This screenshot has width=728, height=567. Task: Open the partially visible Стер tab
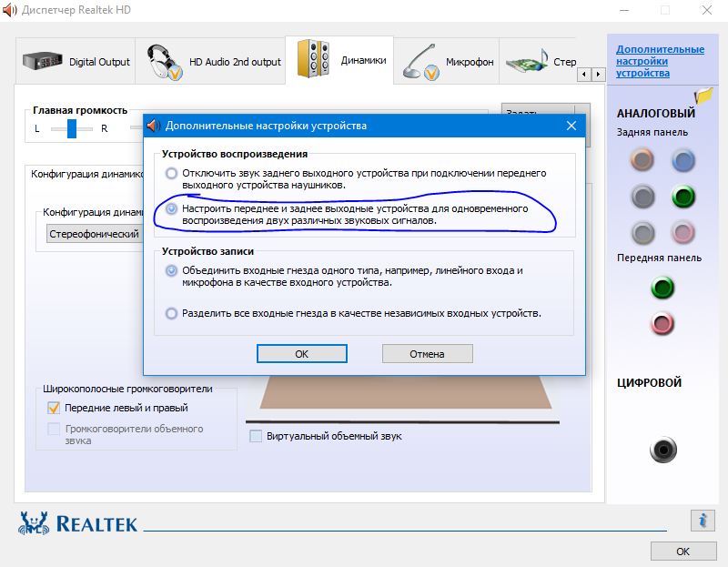click(x=539, y=61)
